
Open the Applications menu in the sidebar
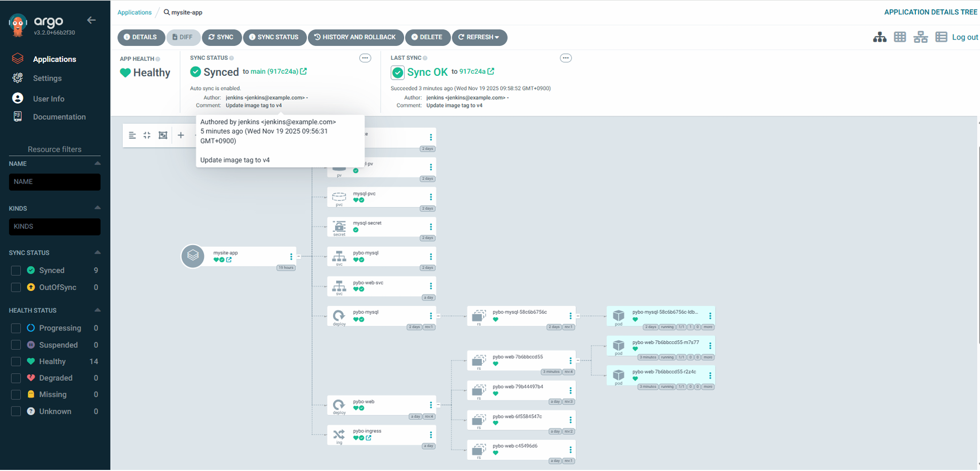tap(54, 59)
